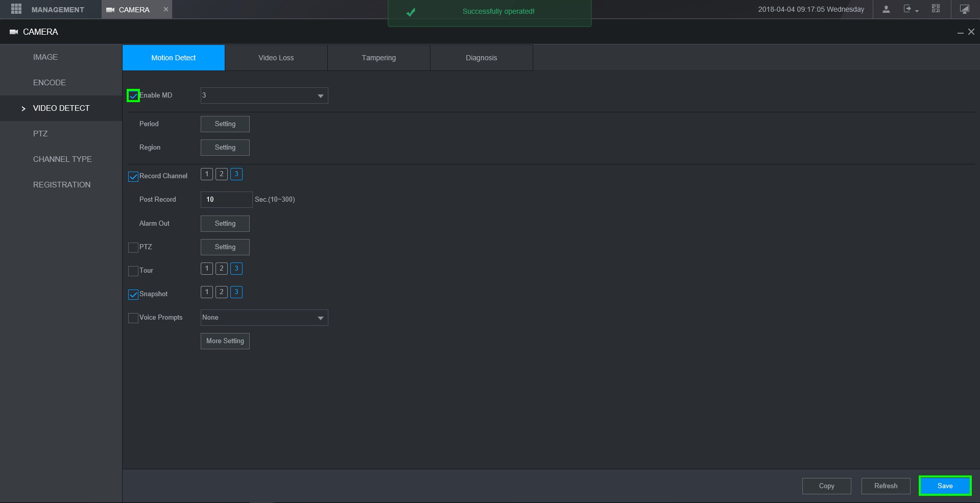Screen dimensions: 980x503
Task: Minimize the CAMERA panel
Action: 960,32
